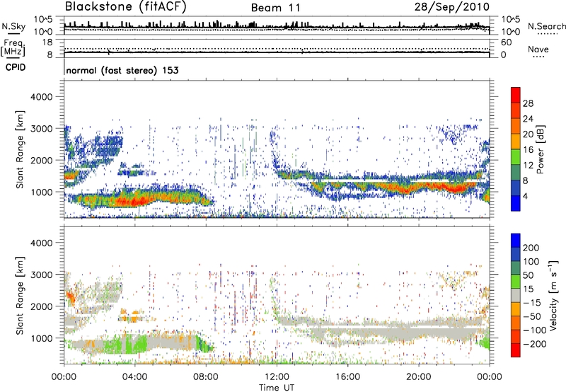Click the 'CPID' label
This screenshot has height=392, width=566.
(16, 67)
